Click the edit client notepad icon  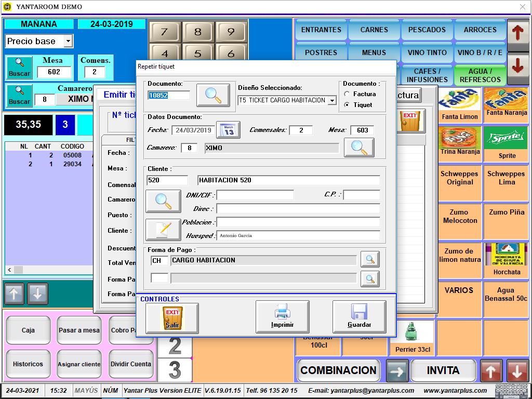coord(163,230)
